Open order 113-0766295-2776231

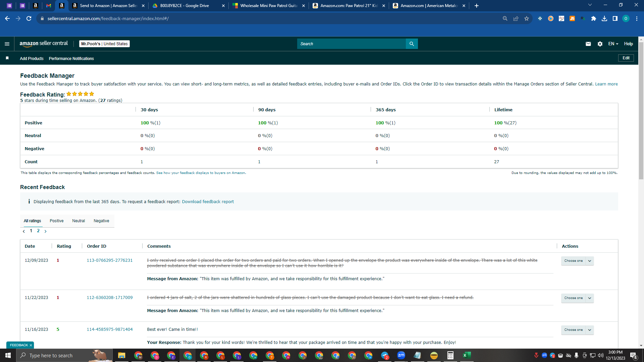point(110,260)
